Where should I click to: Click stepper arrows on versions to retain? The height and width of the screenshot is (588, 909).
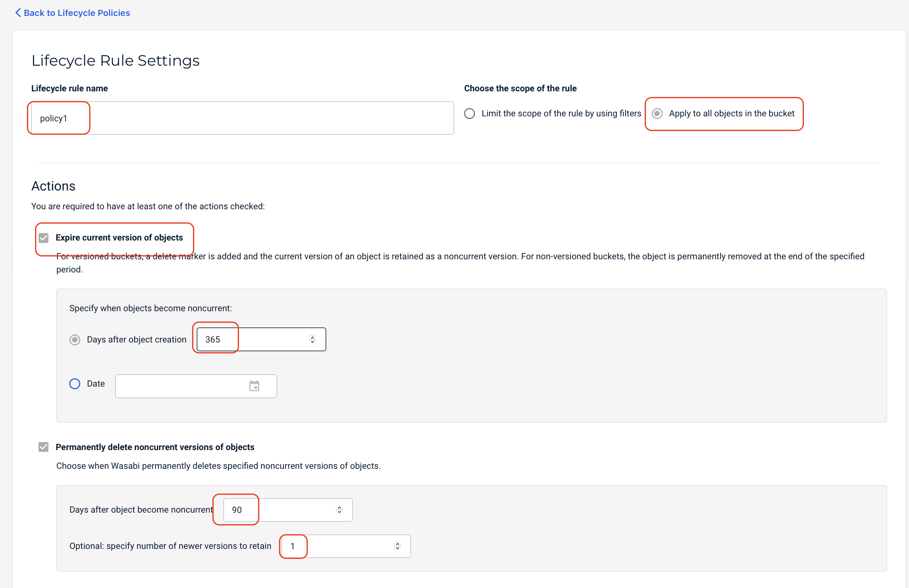tap(398, 546)
